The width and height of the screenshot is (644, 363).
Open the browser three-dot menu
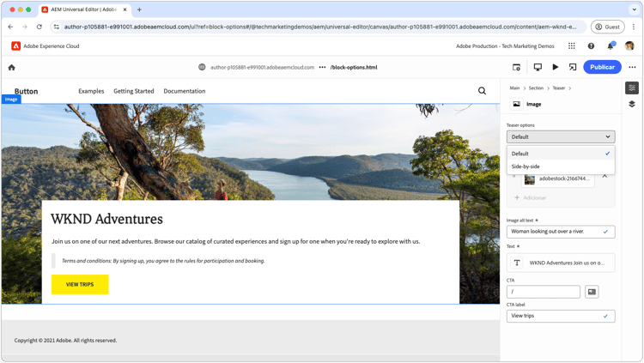pos(634,27)
